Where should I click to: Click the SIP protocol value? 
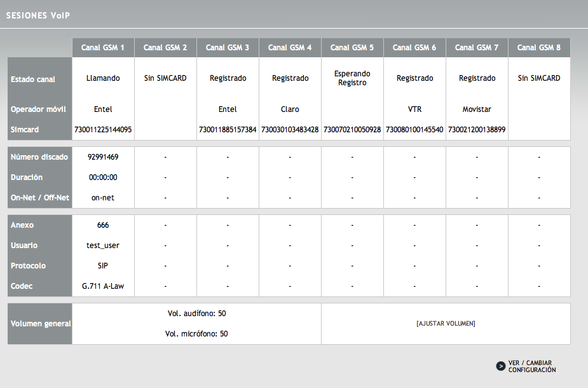pyautogui.click(x=103, y=266)
